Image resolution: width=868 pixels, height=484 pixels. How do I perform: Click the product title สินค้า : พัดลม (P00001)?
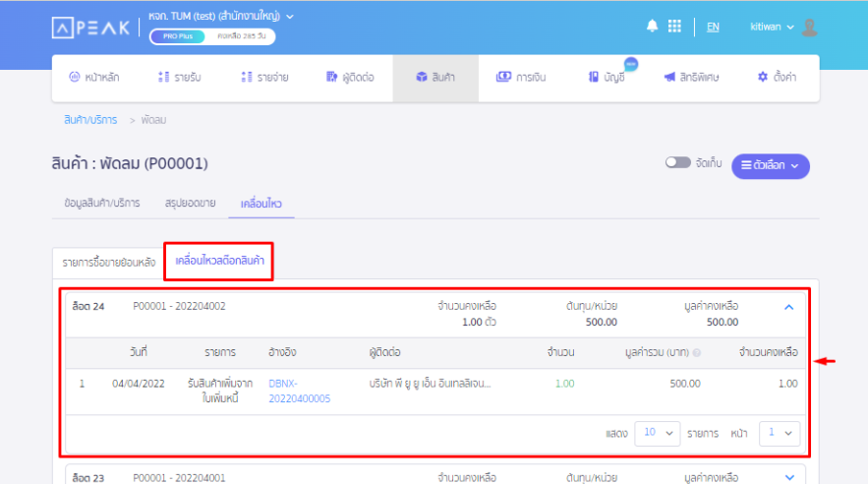pyautogui.click(x=130, y=163)
